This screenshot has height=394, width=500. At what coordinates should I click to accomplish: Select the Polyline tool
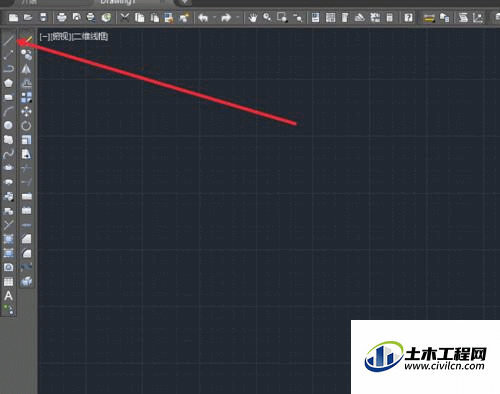pyautogui.click(x=9, y=69)
